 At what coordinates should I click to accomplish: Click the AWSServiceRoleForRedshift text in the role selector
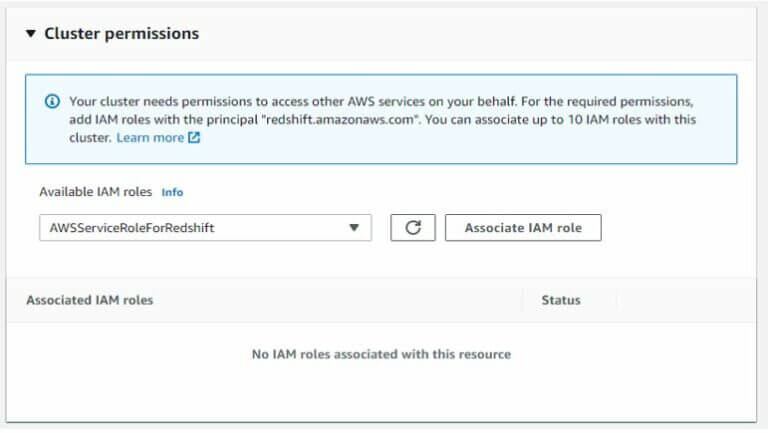[132, 228]
